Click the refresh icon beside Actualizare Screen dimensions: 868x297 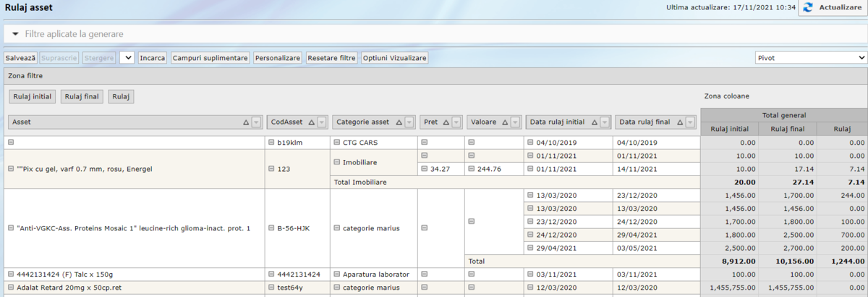coord(808,8)
